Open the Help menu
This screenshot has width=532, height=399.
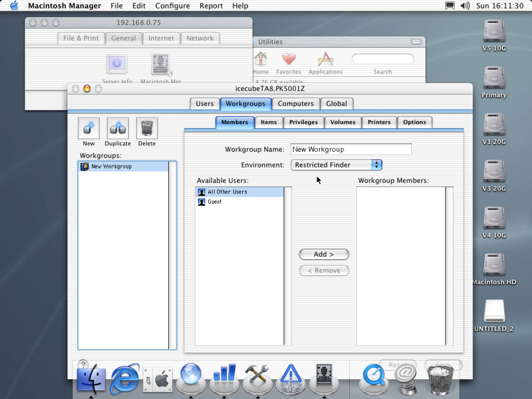coord(240,5)
